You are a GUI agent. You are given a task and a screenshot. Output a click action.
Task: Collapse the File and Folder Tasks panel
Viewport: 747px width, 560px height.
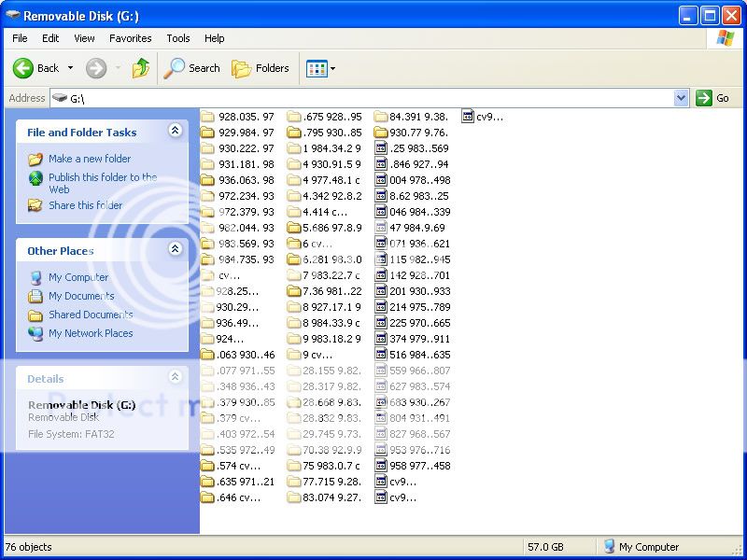click(174, 132)
